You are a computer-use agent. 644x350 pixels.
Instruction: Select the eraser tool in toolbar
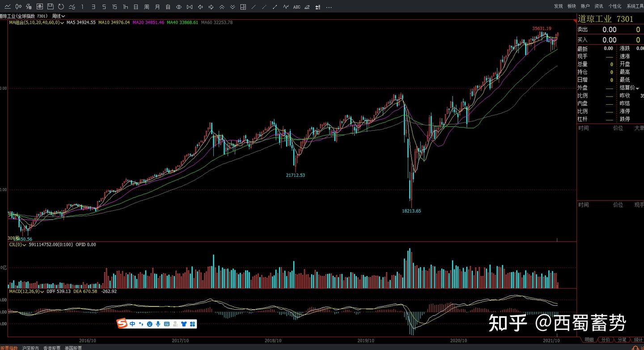tap(307, 7)
